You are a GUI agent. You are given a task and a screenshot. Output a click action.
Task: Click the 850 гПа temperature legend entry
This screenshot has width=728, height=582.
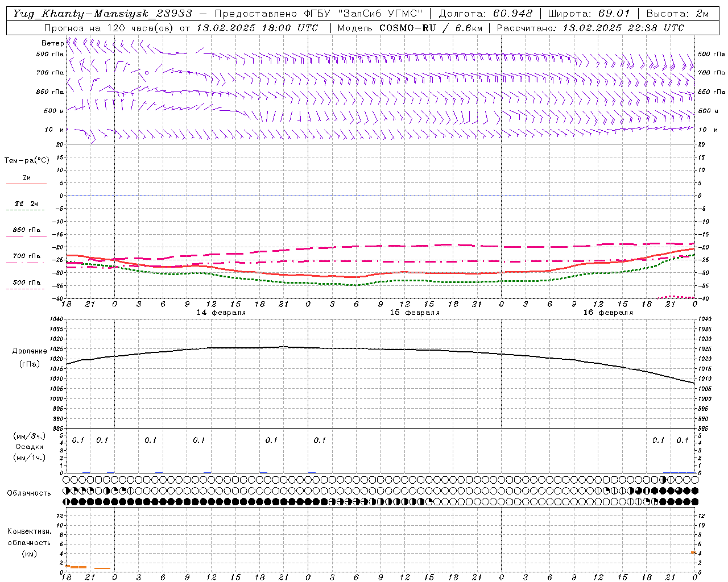(x=27, y=230)
